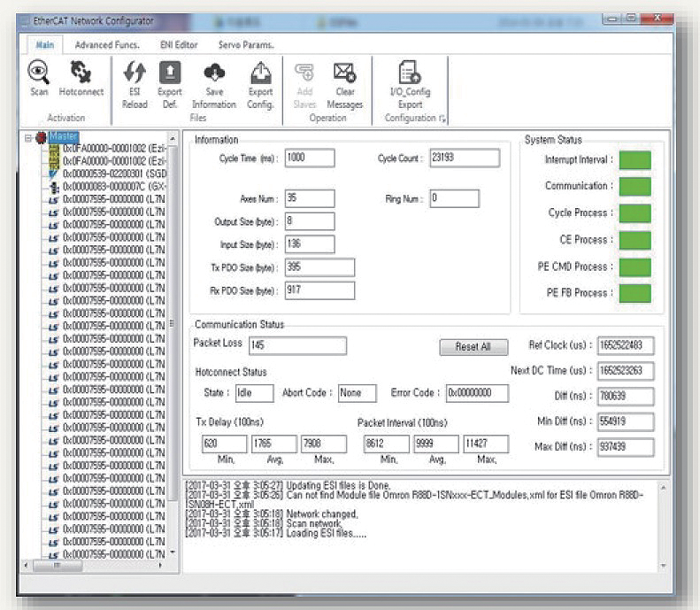Click tree panel scroll down arrow
The height and width of the screenshot is (610, 700).
(x=173, y=552)
